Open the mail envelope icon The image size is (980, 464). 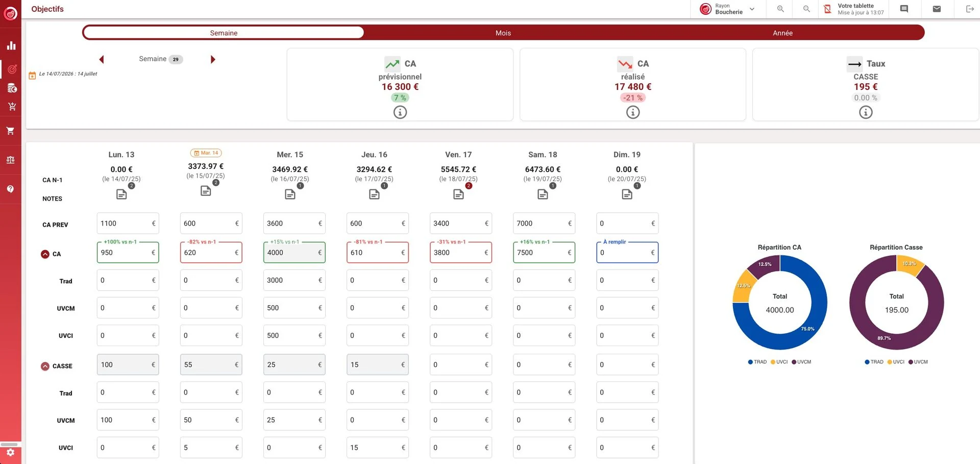coord(937,9)
